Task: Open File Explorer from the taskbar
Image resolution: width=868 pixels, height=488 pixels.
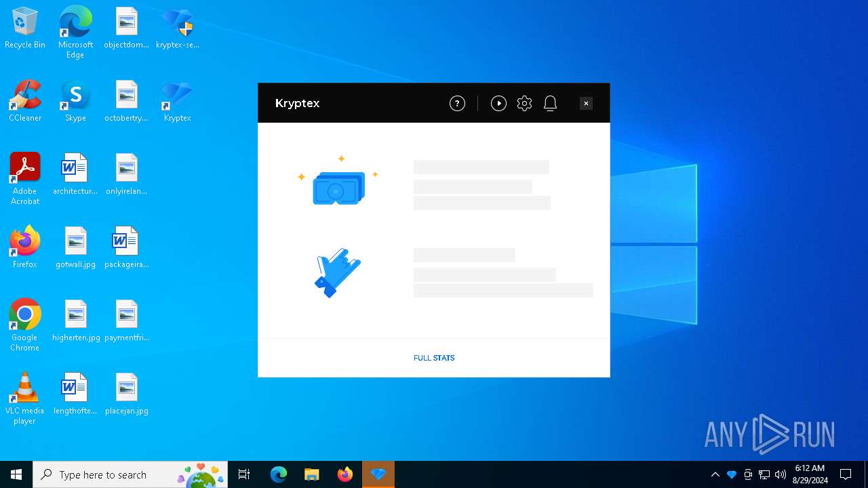Action: point(311,474)
